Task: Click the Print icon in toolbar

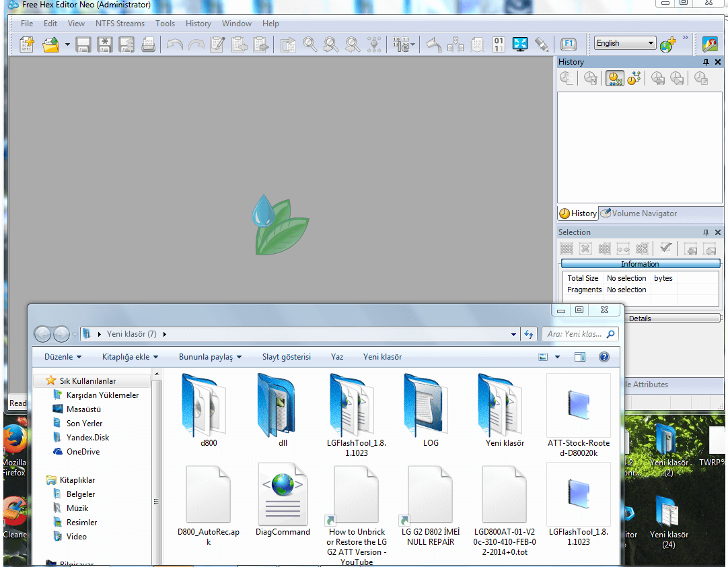Action: tap(149, 44)
